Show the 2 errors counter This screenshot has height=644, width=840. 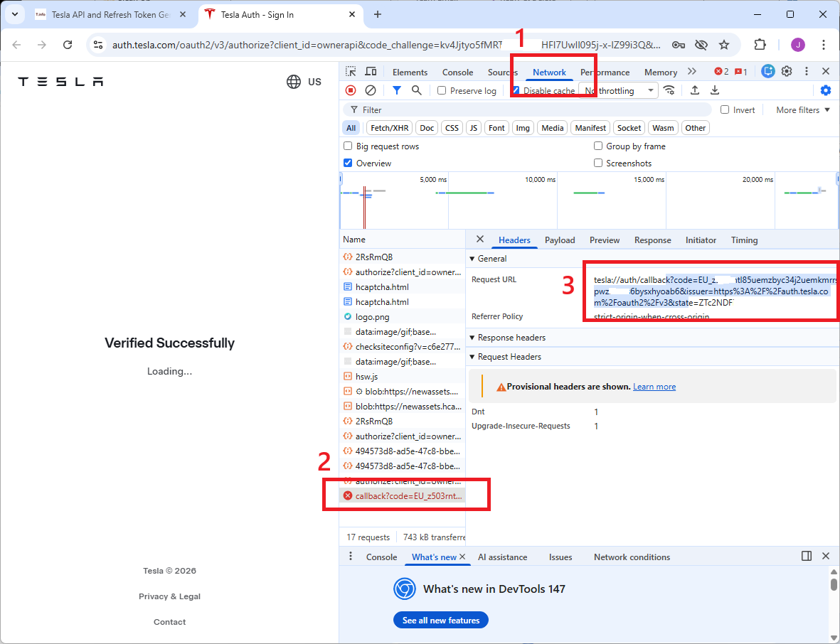click(722, 72)
